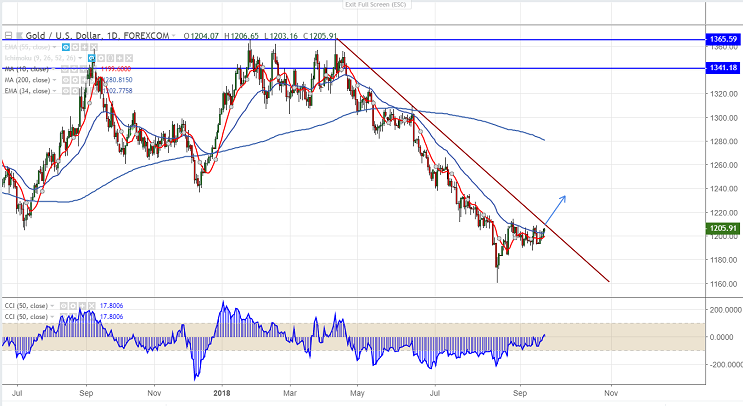The image size is (743, 406).
Task: Click the MA (10, close) value 1199.6000
Action: click(116, 69)
